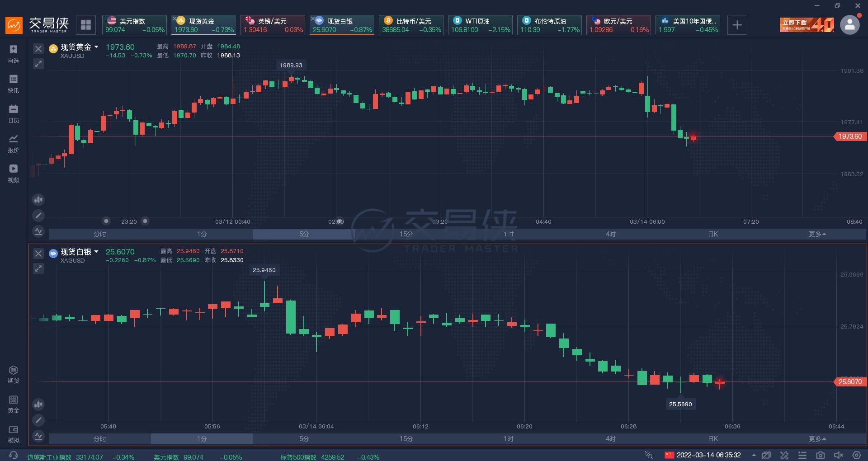The width and height of the screenshot is (868, 461).
Task: Open settings hexagon icon in status bar
Action: 857,455
